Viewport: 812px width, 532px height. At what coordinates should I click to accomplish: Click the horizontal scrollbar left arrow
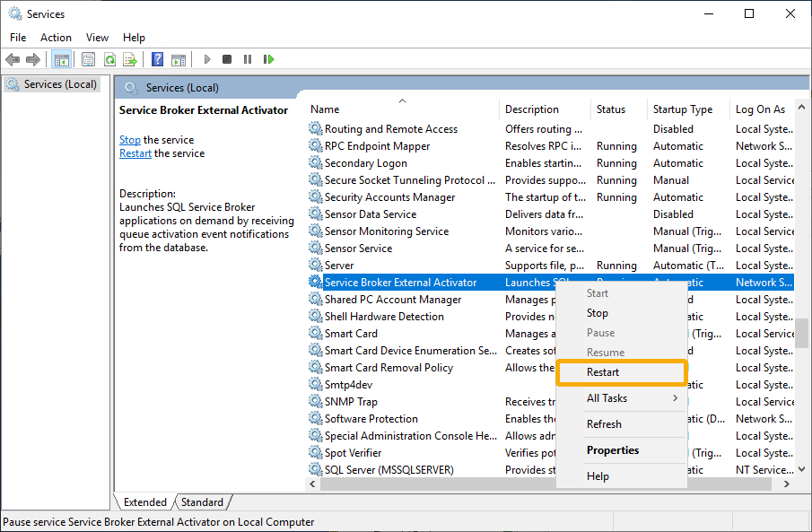point(312,484)
